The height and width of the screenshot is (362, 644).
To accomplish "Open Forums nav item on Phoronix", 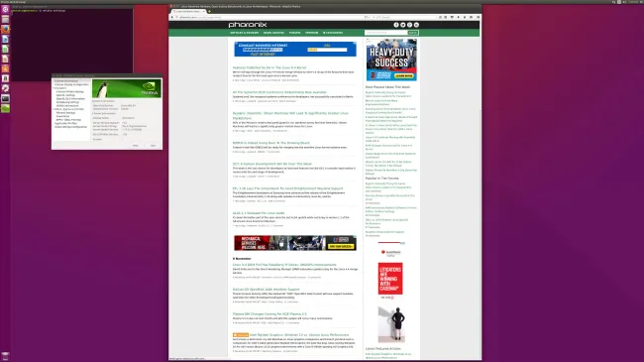I will pyautogui.click(x=294, y=33).
